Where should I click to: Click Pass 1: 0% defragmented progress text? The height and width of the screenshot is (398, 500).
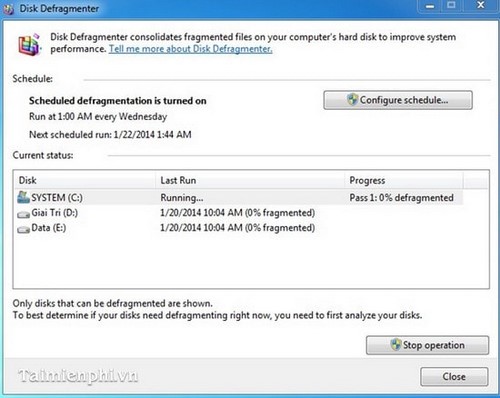(401, 198)
